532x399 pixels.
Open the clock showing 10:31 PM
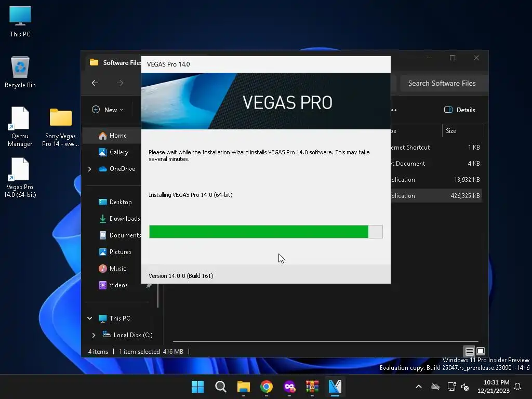494,387
